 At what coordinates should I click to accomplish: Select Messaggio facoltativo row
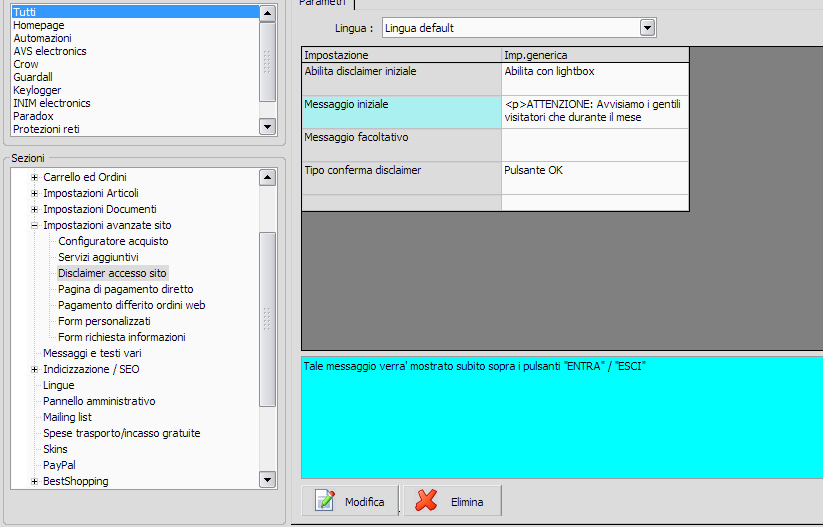[402, 145]
